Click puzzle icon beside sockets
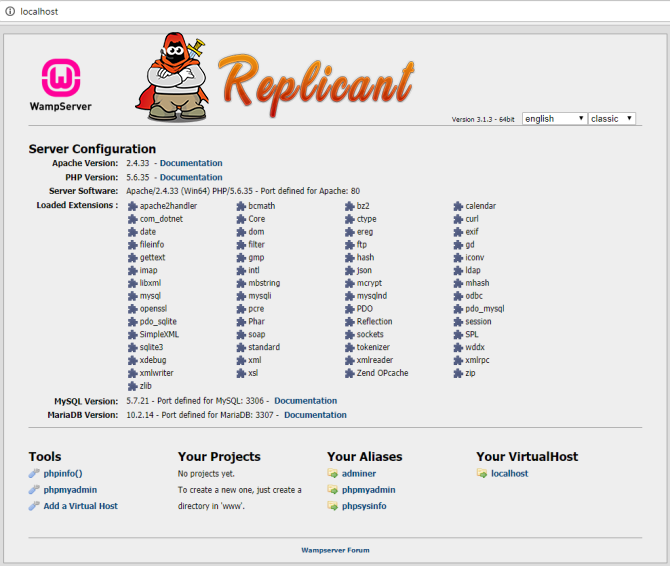The height and width of the screenshot is (566, 670). tap(350, 334)
